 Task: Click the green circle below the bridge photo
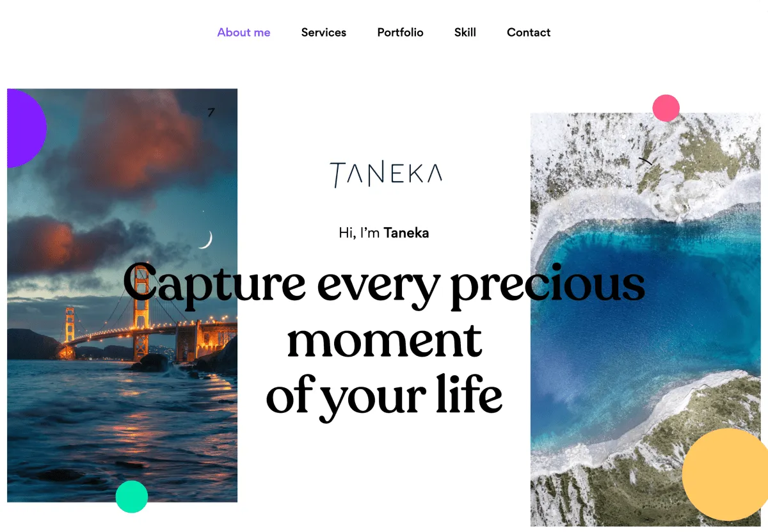[132, 497]
